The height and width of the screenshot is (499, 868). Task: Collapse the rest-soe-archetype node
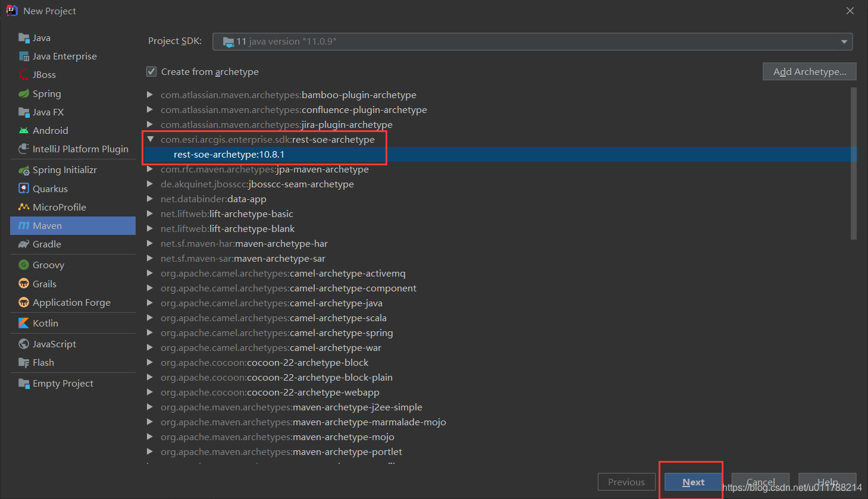(x=151, y=139)
